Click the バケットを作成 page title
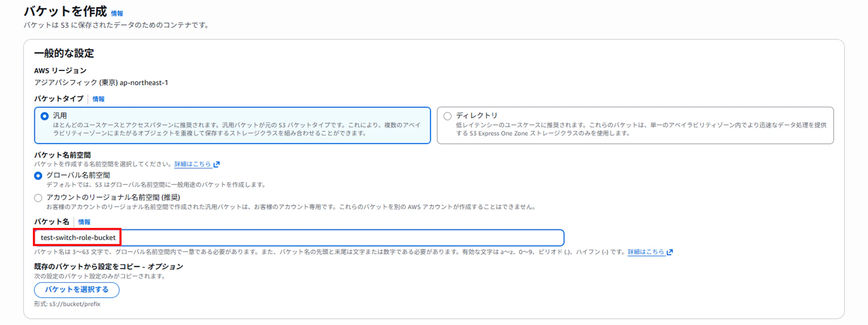 point(65,11)
